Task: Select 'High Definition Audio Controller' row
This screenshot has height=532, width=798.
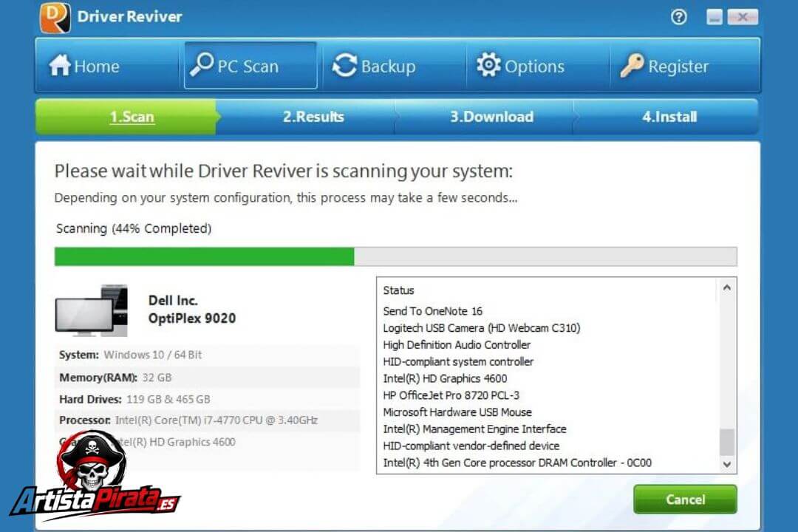Action: (x=457, y=344)
